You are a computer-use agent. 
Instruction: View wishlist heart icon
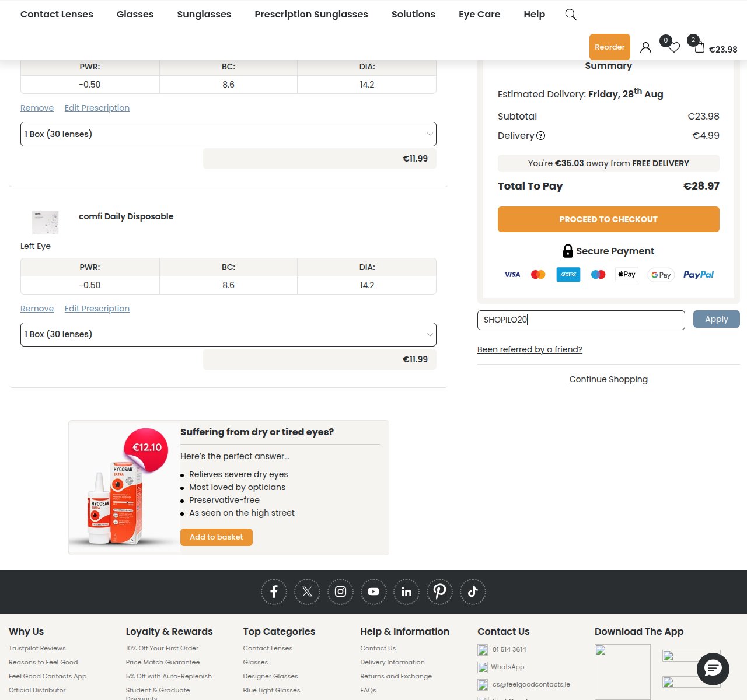[x=674, y=47]
